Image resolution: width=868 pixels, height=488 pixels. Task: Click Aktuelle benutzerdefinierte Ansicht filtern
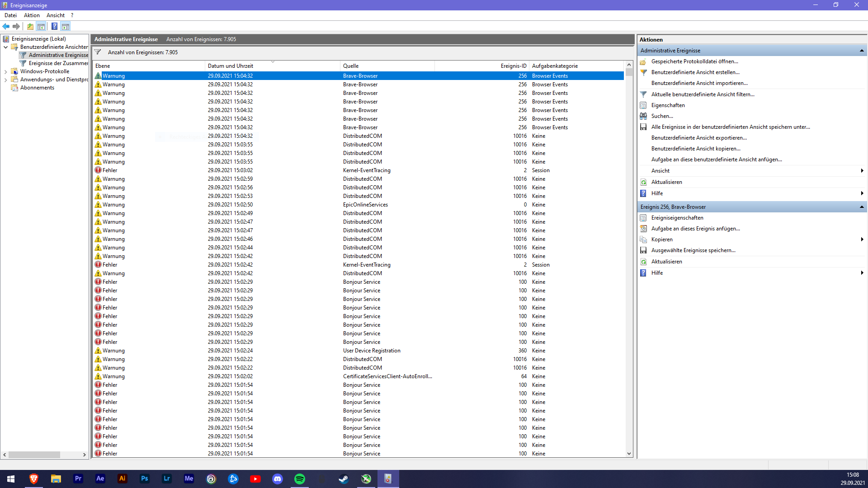(703, 94)
